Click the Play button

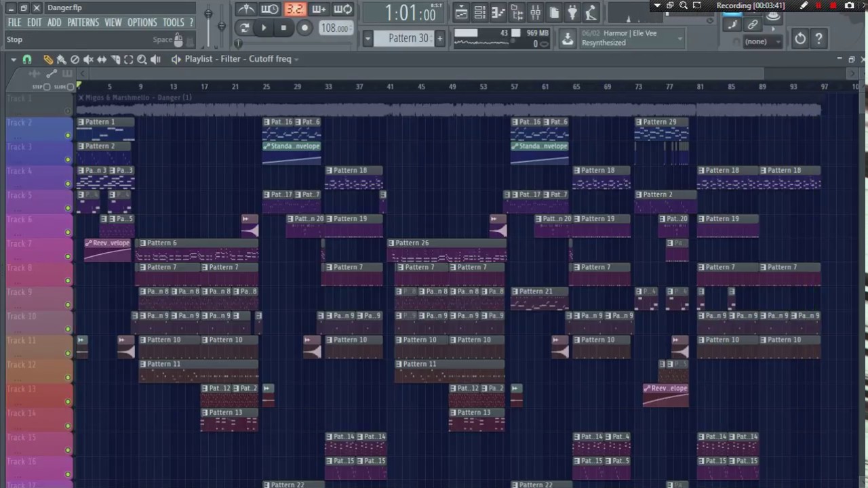tap(264, 28)
